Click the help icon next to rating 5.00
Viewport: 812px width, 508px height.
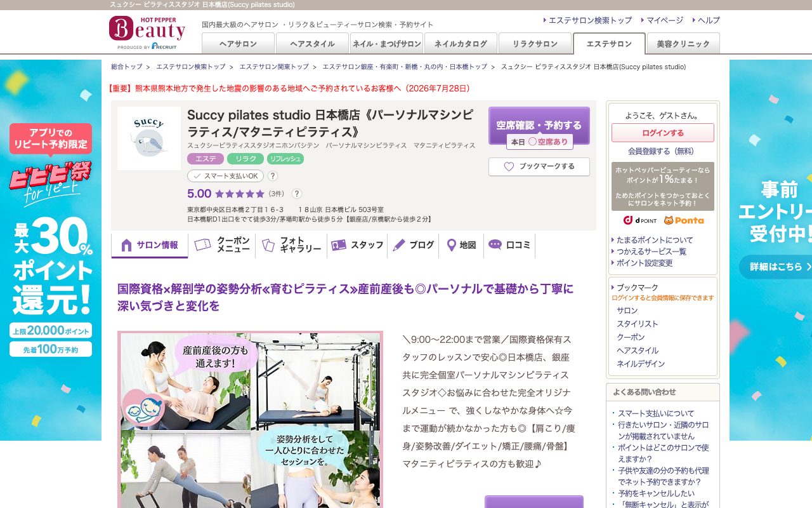coord(296,194)
